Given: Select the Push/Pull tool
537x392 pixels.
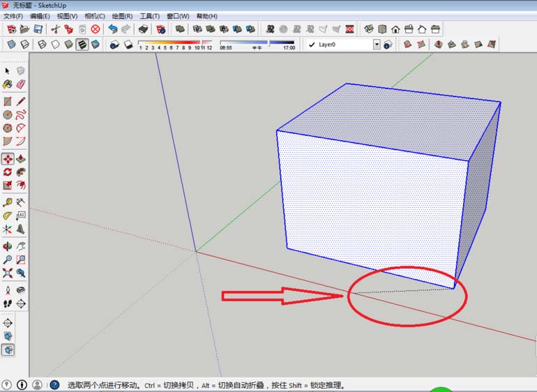Looking at the screenshot, I should (x=21, y=159).
